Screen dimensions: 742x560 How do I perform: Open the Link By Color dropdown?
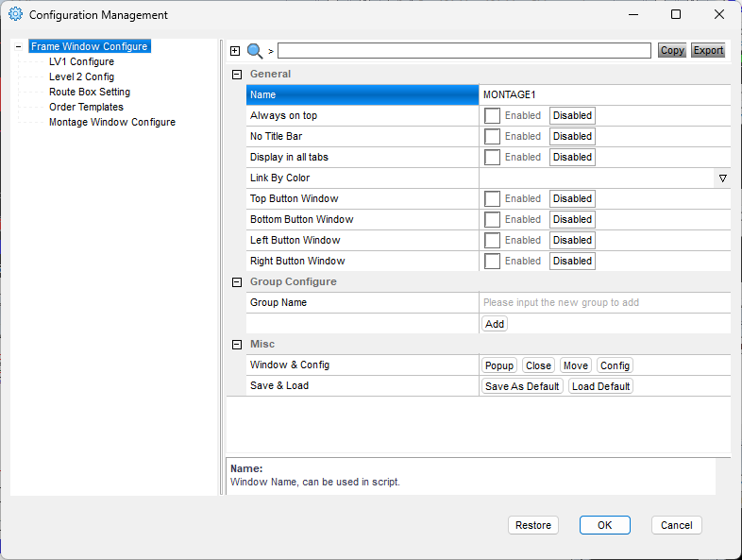(x=722, y=178)
